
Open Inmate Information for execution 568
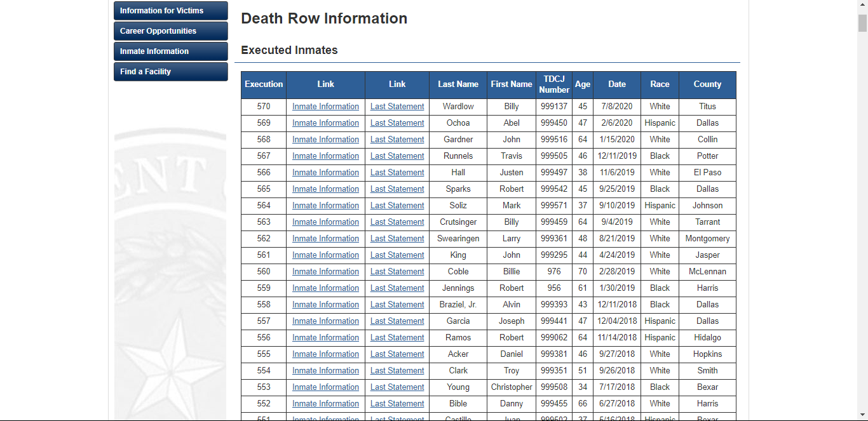tap(325, 140)
